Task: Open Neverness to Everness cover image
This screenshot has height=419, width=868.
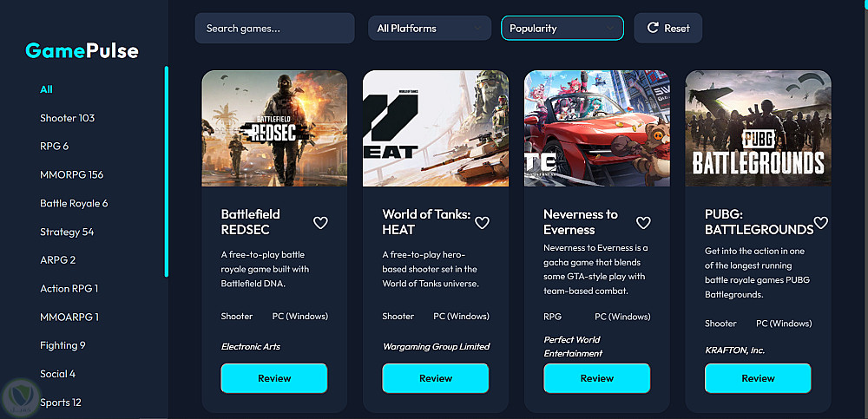Action: coord(597,128)
